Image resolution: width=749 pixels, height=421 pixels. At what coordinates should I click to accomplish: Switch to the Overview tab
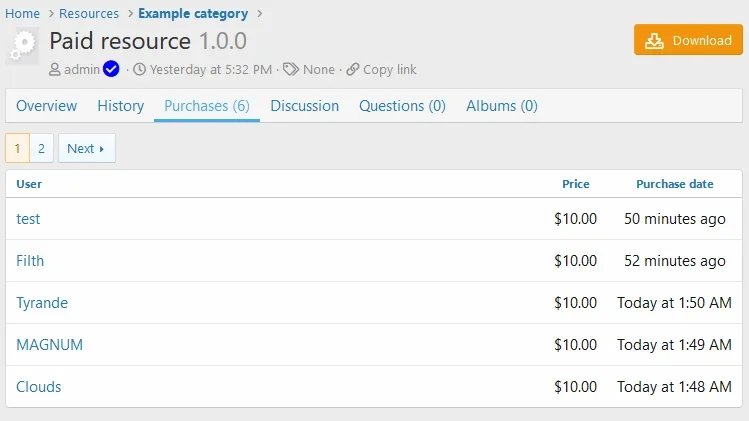47,106
